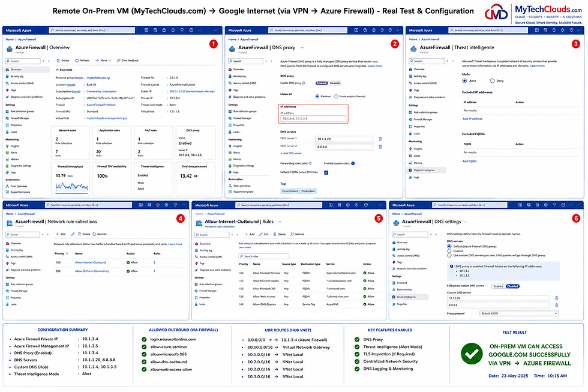Open Firewall Manager in DNS proxy sidebar
Screen dimensions: 588x392
[x=240, y=118]
